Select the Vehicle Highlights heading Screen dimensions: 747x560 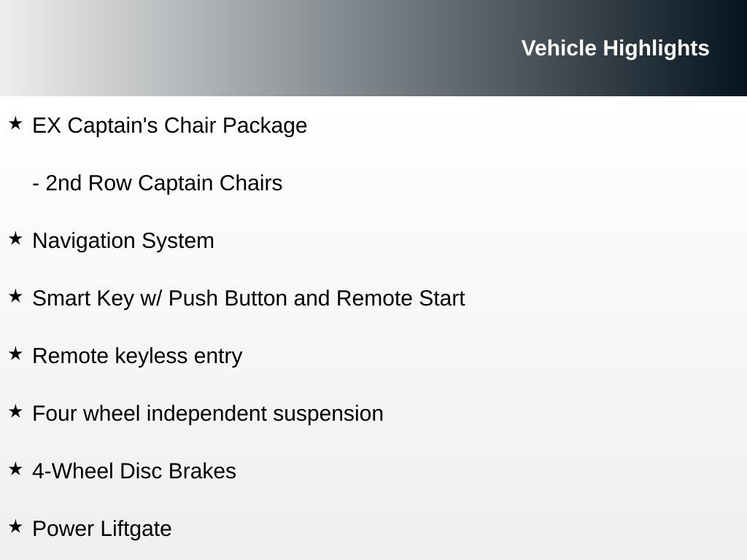coord(615,49)
